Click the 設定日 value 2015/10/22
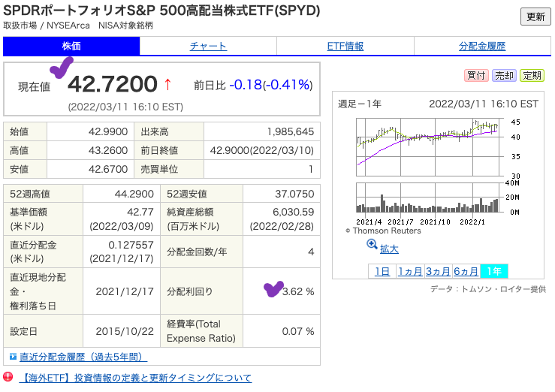This screenshot has width=555, height=392. [125, 331]
